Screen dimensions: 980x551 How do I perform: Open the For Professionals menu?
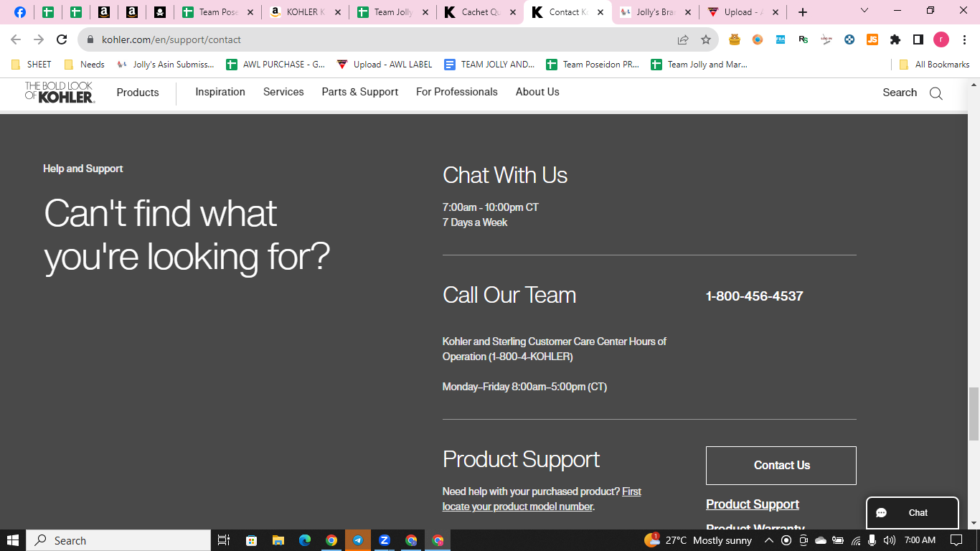click(457, 92)
